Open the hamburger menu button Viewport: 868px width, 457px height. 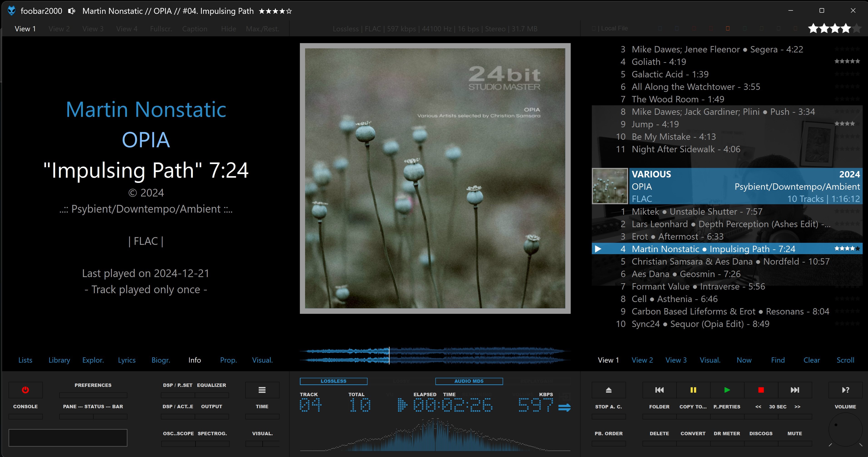[262, 390]
